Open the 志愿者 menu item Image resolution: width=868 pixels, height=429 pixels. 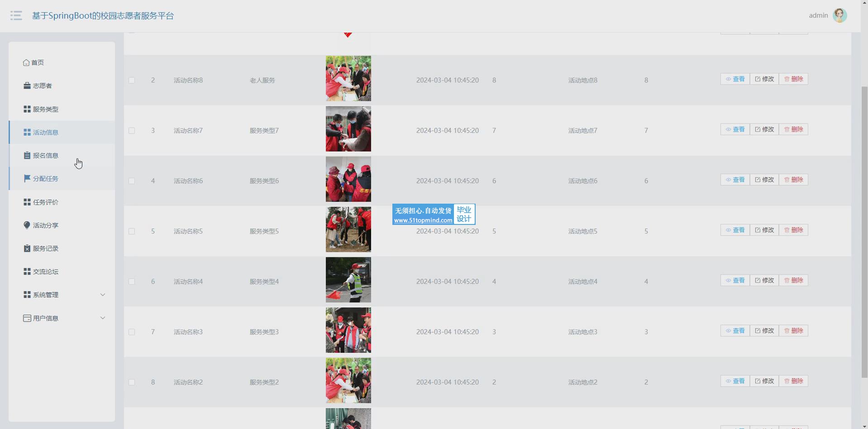62,86
